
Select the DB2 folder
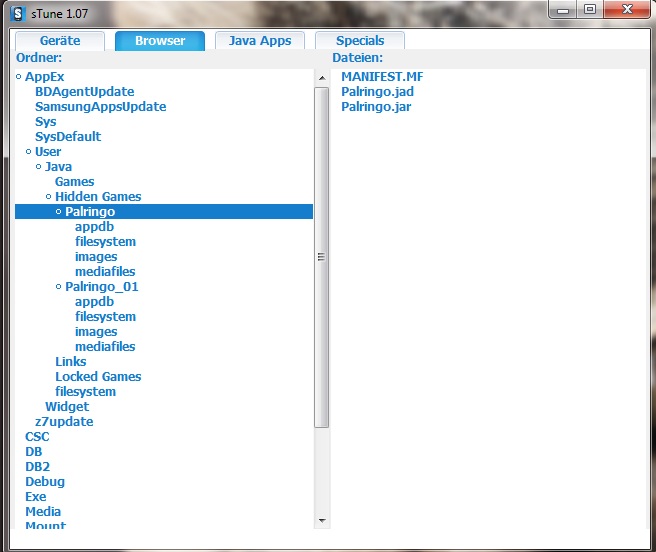click(x=38, y=467)
